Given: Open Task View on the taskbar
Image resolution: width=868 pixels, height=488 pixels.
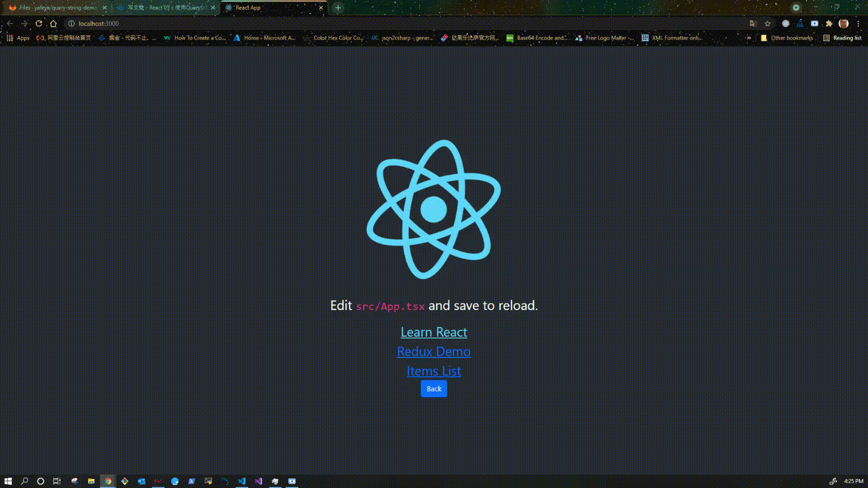Looking at the screenshot, I should pos(57,481).
